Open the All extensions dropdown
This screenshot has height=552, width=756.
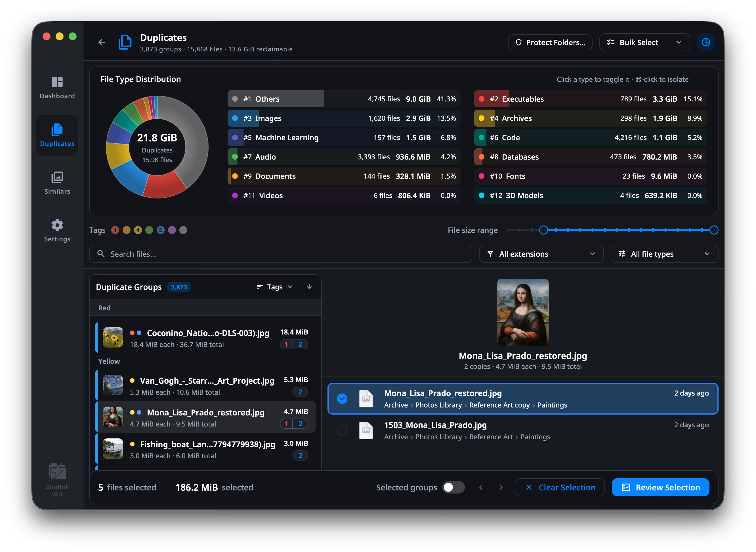pos(541,254)
